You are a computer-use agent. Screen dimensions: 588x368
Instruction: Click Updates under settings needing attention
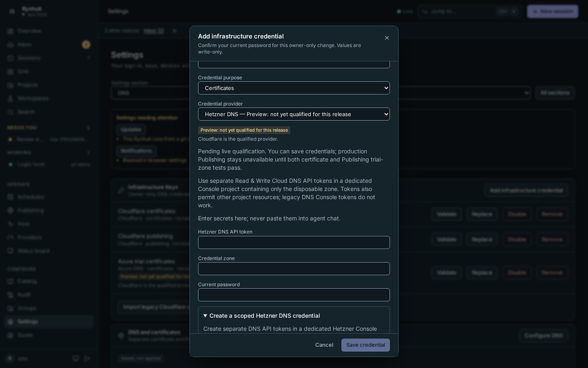pos(131,130)
